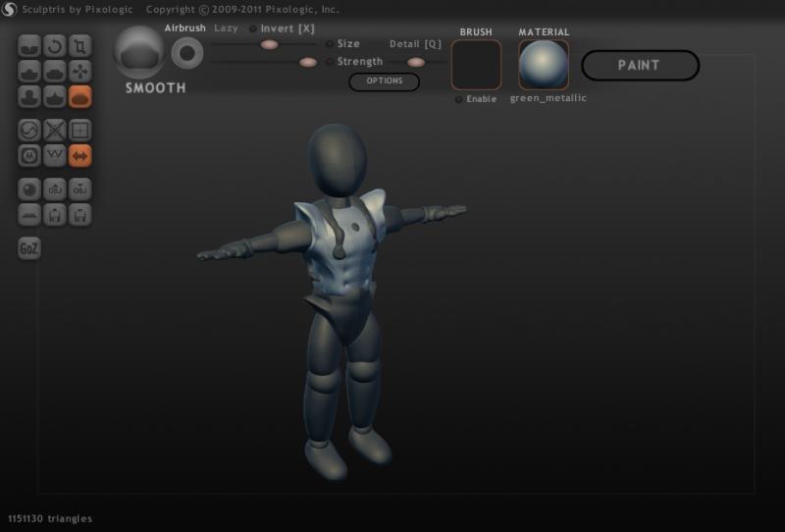The width and height of the screenshot is (785, 532).
Task: Click the Sculptris by Pixologic title text
Action: point(78,10)
